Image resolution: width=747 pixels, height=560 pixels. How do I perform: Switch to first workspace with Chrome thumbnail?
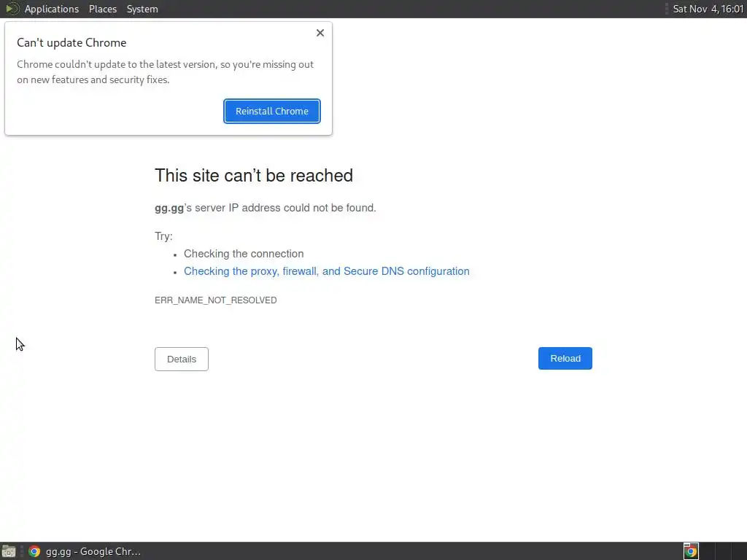click(691, 551)
